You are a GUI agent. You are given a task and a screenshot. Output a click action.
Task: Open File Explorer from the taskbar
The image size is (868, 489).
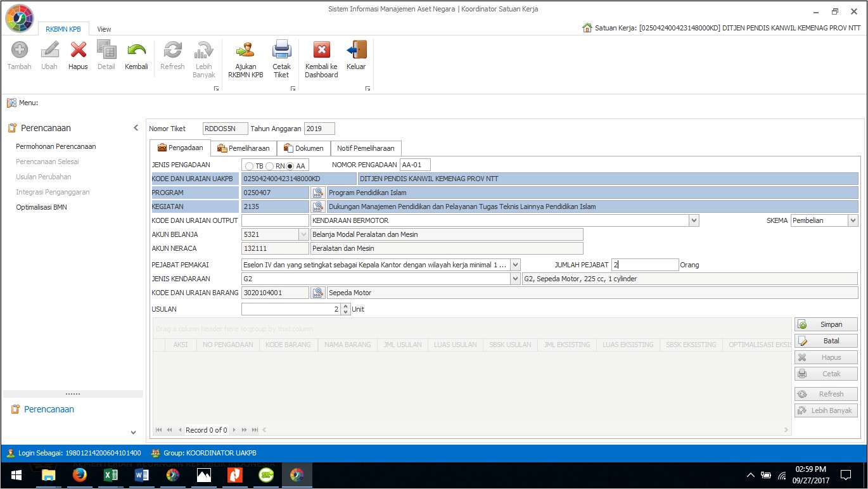49,475
